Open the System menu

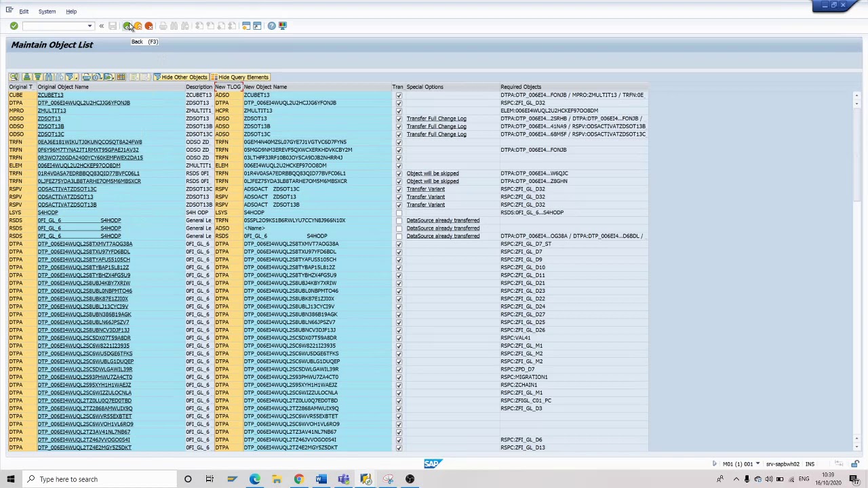(47, 12)
